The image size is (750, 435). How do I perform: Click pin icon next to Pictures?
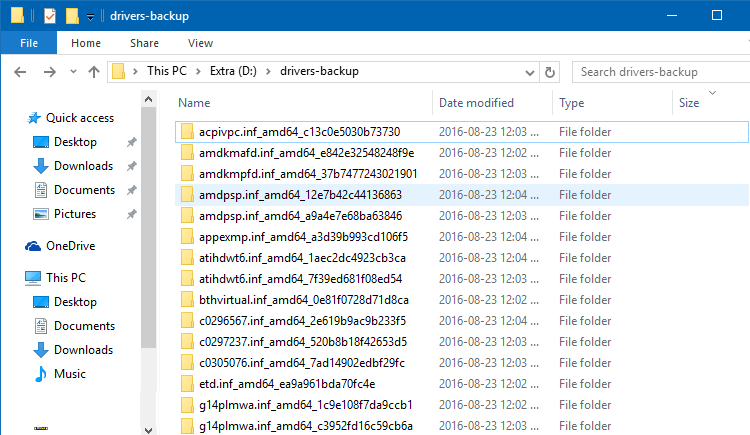point(132,214)
